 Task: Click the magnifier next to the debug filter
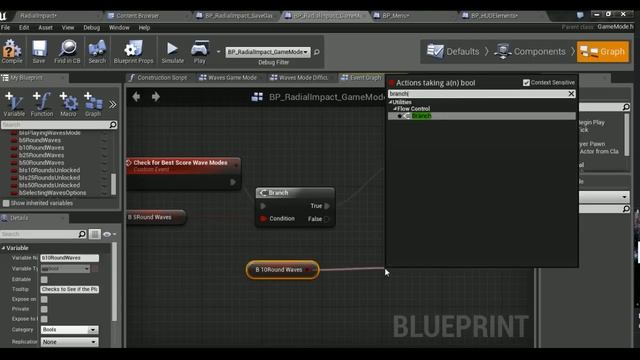pyautogui.click(x=317, y=52)
